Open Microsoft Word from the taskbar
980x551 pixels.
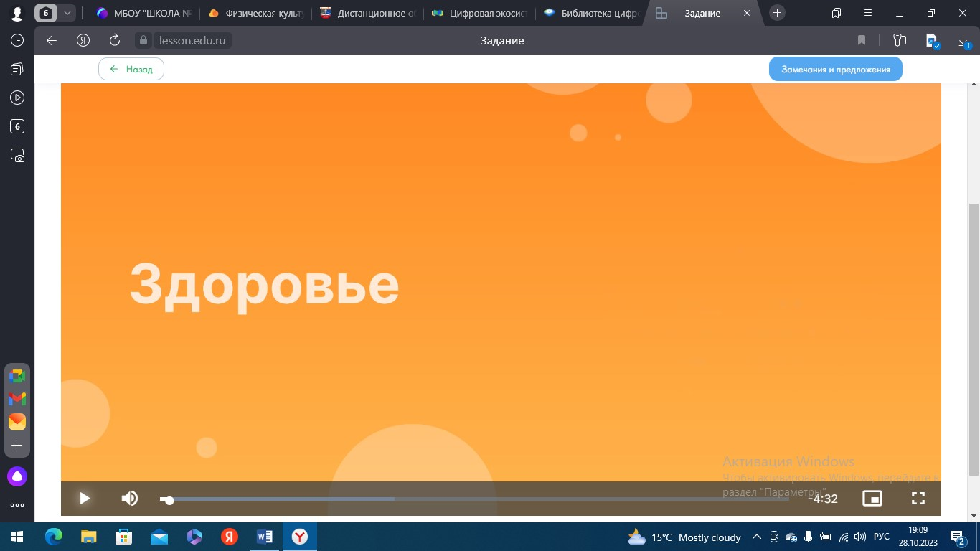click(265, 537)
